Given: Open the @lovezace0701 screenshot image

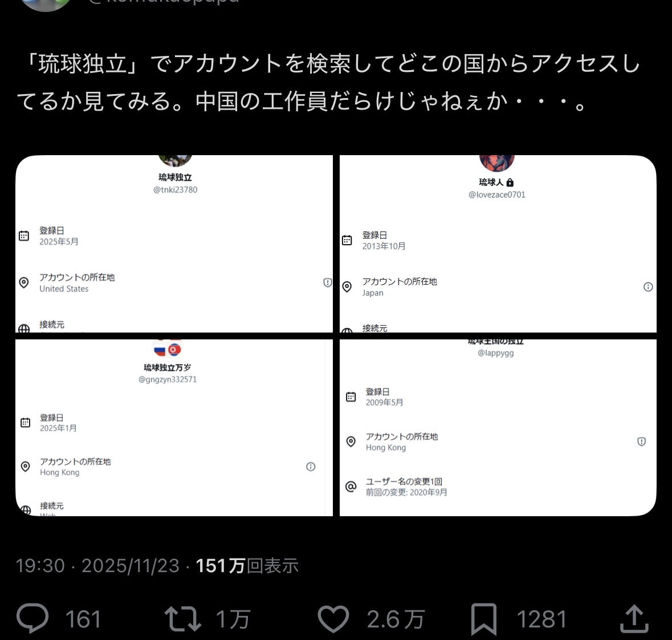Looking at the screenshot, I should 498,244.
